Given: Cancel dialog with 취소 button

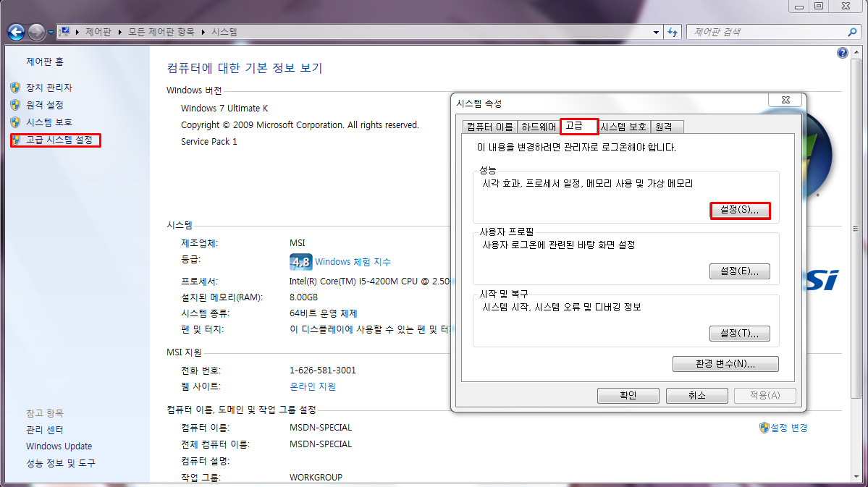Looking at the screenshot, I should pyautogui.click(x=697, y=395).
